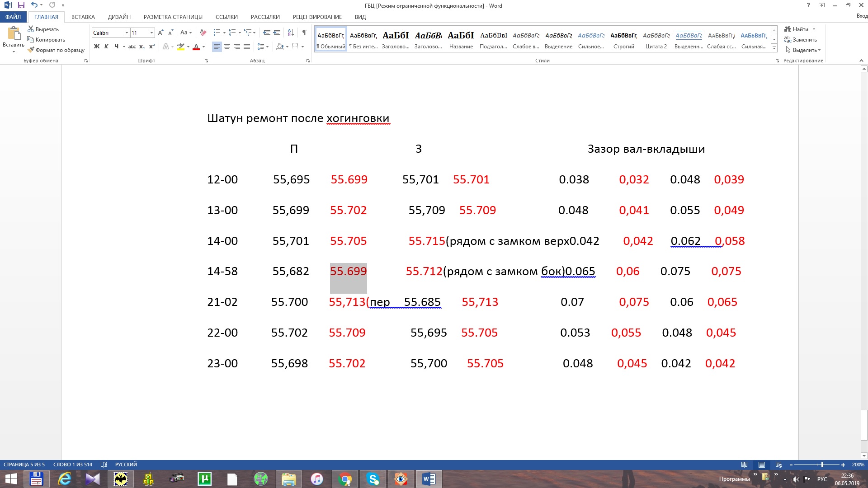Image resolution: width=868 pixels, height=488 pixels.
Task: Click the Sort (А-Я) icon
Action: tap(291, 33)
